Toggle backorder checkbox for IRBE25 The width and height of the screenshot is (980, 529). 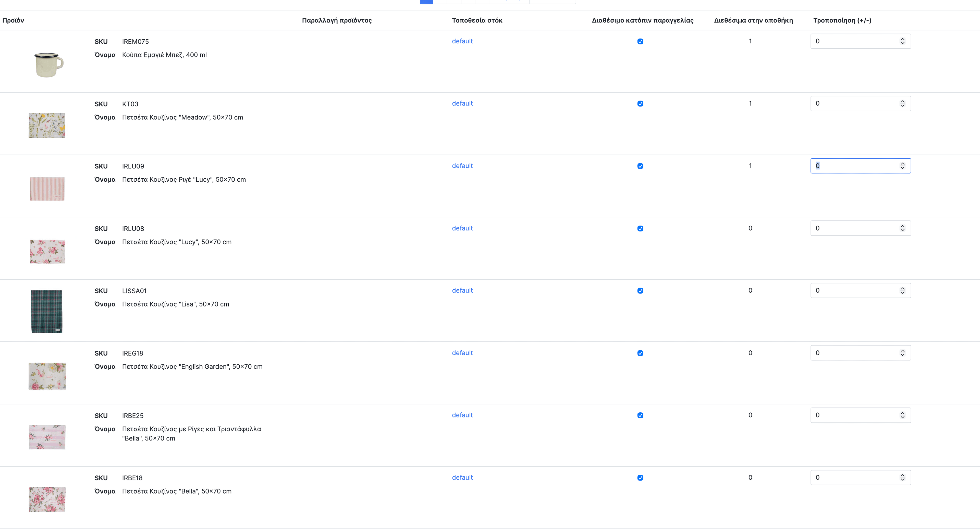point(640,415)
